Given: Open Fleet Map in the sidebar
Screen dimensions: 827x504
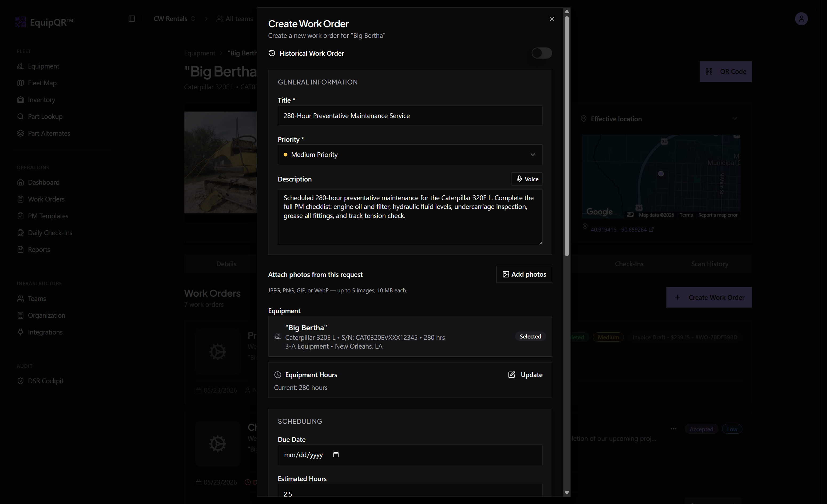Looking at the screenshot, I should point(37,83).
